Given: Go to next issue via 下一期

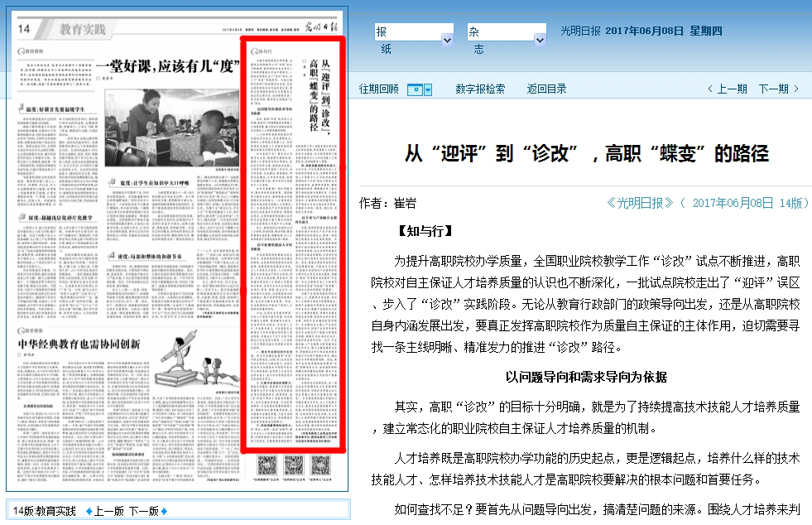Looking at the screenshot, I should point(779,89).
